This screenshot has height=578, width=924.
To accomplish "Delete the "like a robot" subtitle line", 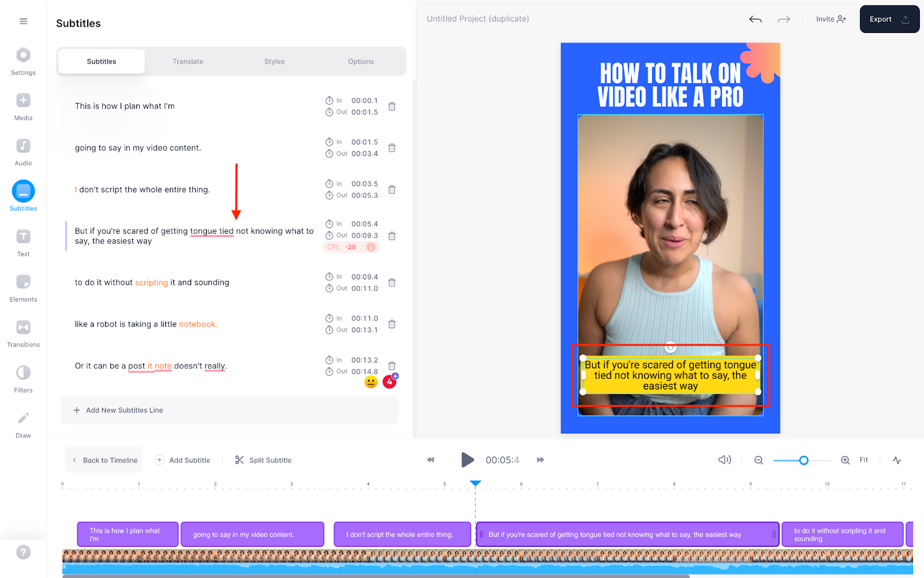I will click(392, 324).
